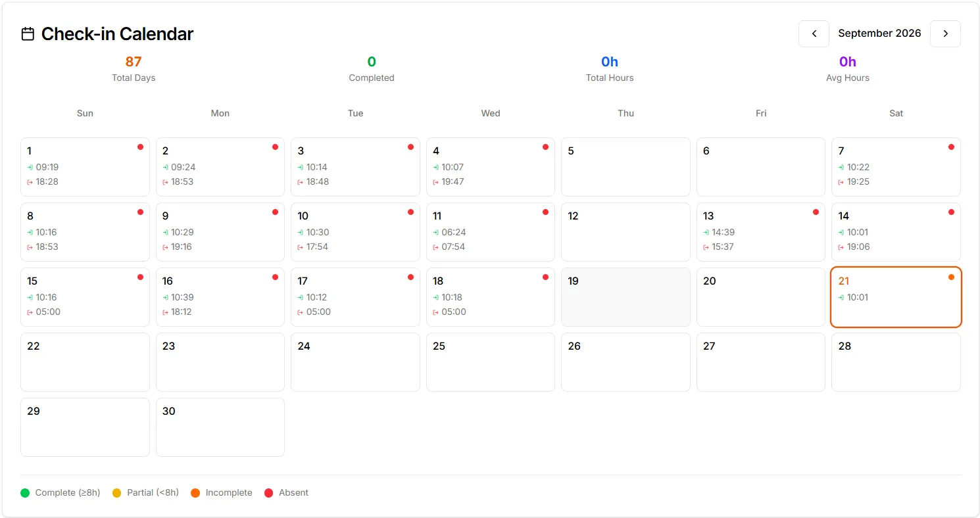Open the day 22 calendar cell
This screenshot has height=518, width=980.
pos(85,362)
